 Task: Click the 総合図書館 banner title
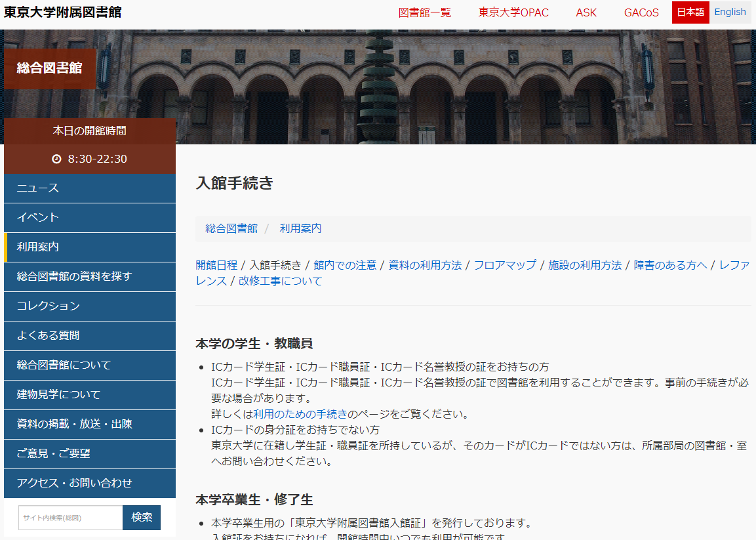tap(50, 68)
